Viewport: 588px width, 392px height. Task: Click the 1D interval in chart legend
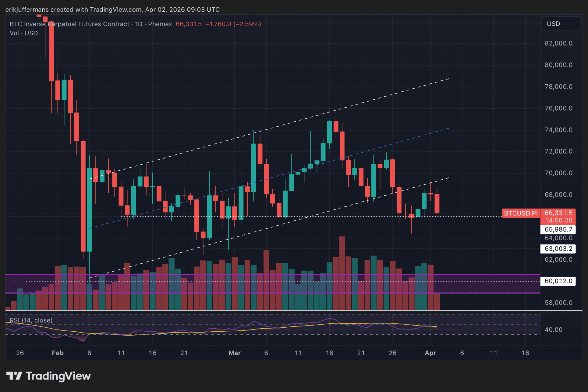coord(139,24)
